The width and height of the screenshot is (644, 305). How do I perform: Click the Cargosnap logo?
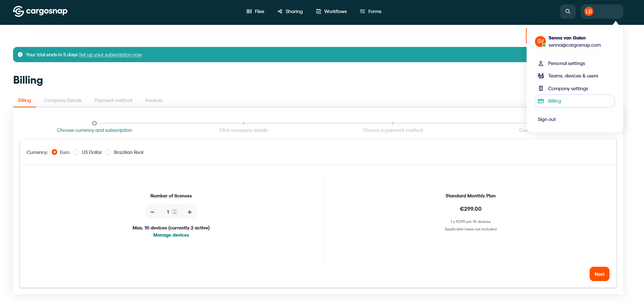click(40, 11)
